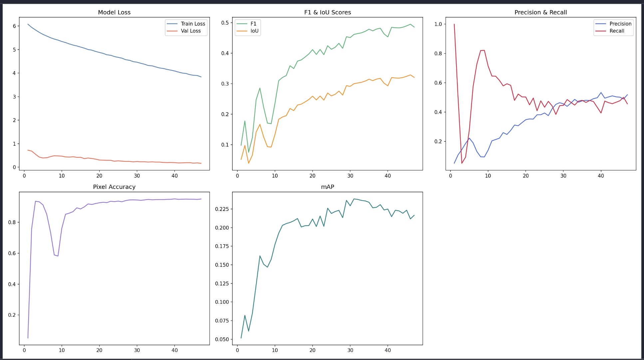Click the F1 & IoU Scores title

pyautogui.click(x=327, y=12)
